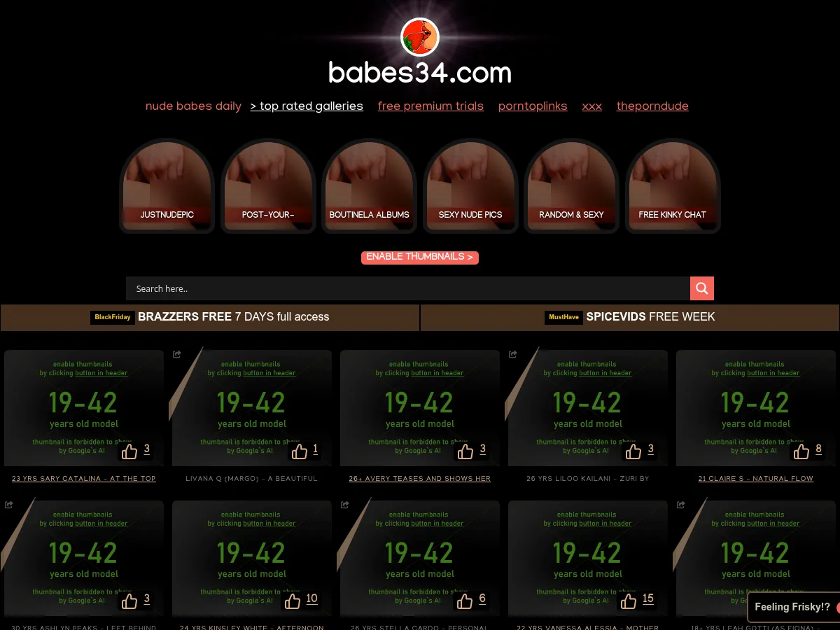Image resolution: width=840 pixels, height=630 pixels.
Task: Share icon on Liloo Kailani card
Action: [x=513, y=354]
